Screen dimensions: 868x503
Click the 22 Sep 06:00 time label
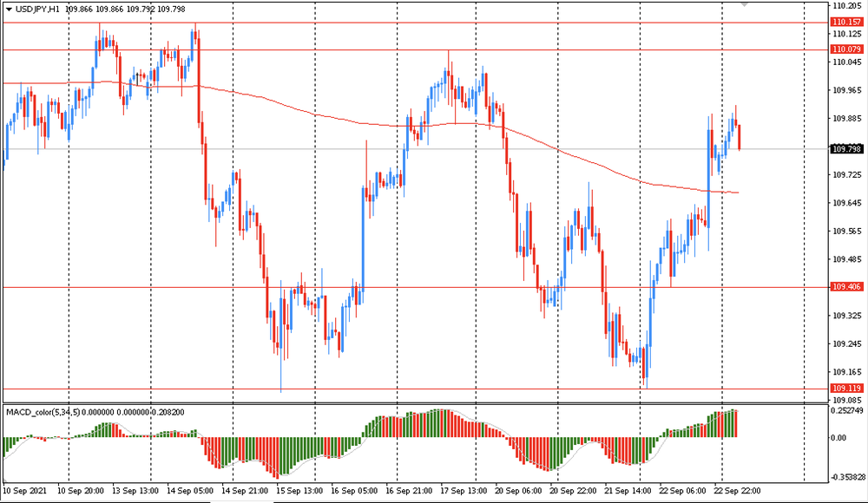[x=682, y=491]
